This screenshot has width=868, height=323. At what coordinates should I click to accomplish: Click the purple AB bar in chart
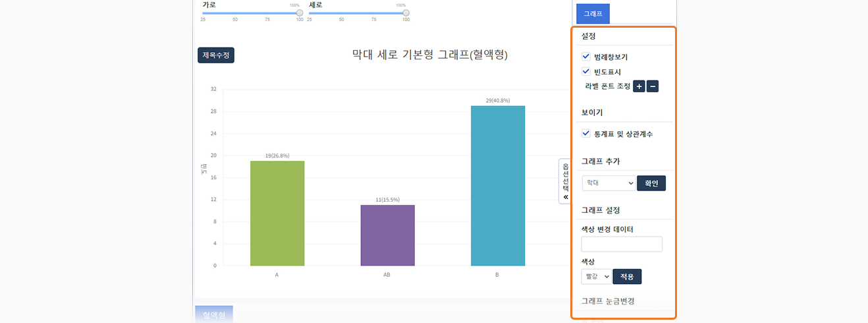(387, 235)
